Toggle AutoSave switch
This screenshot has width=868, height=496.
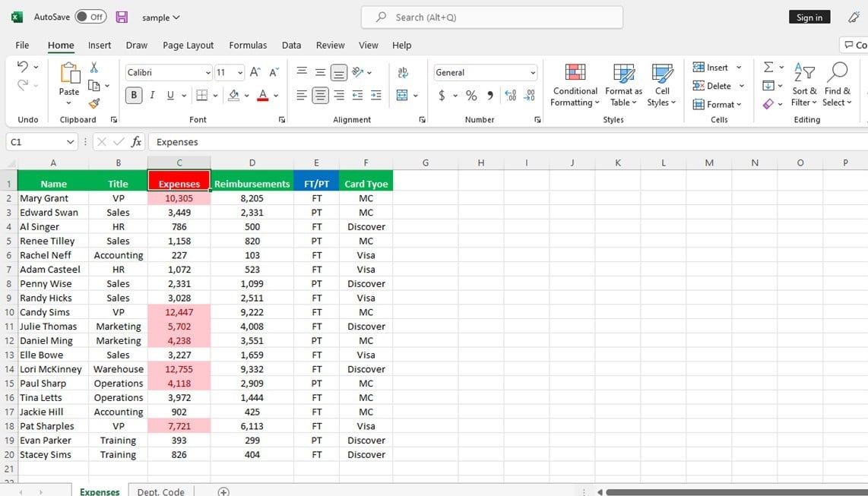(x=90, y=17)
